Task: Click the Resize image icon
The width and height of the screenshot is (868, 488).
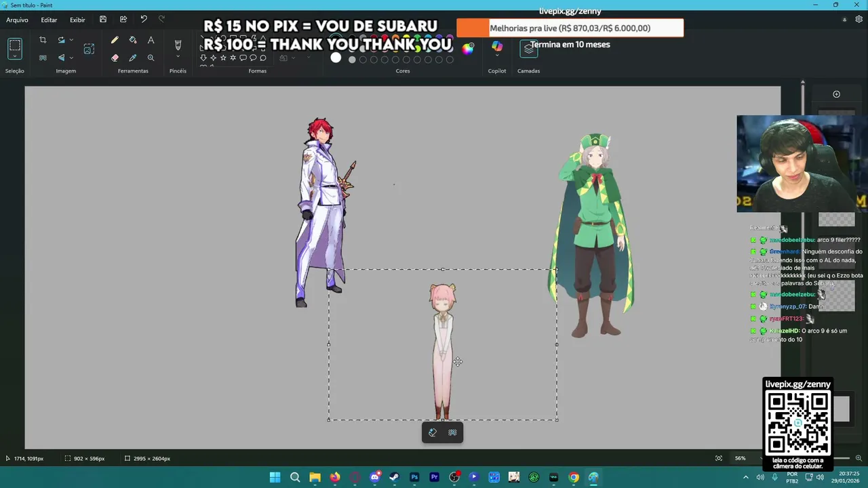Action: pos(89,49)
